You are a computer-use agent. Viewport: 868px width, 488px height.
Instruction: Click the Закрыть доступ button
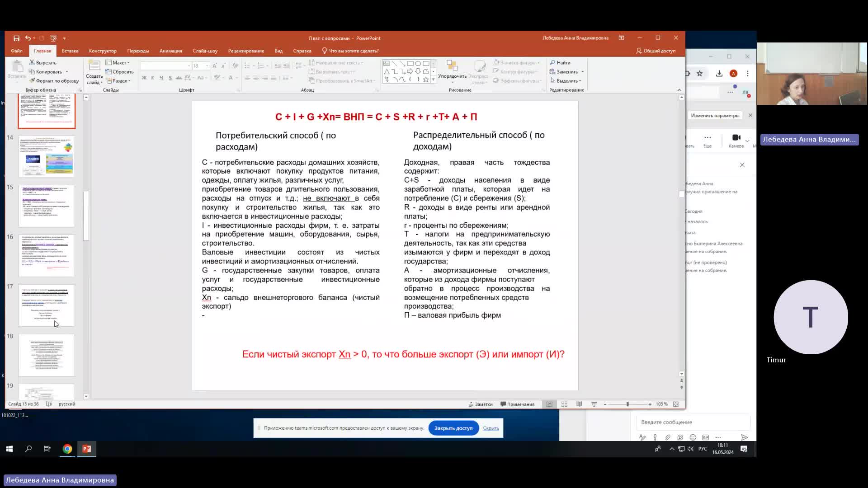tap(453, 428)
